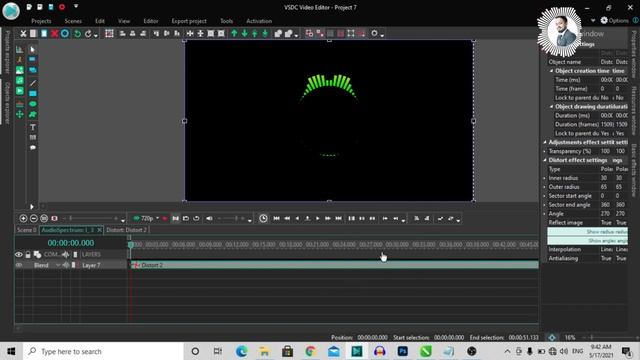Click the timeline zoom in plus icon
The width and height of the screenshot is (640, 360).
point(23,218)
